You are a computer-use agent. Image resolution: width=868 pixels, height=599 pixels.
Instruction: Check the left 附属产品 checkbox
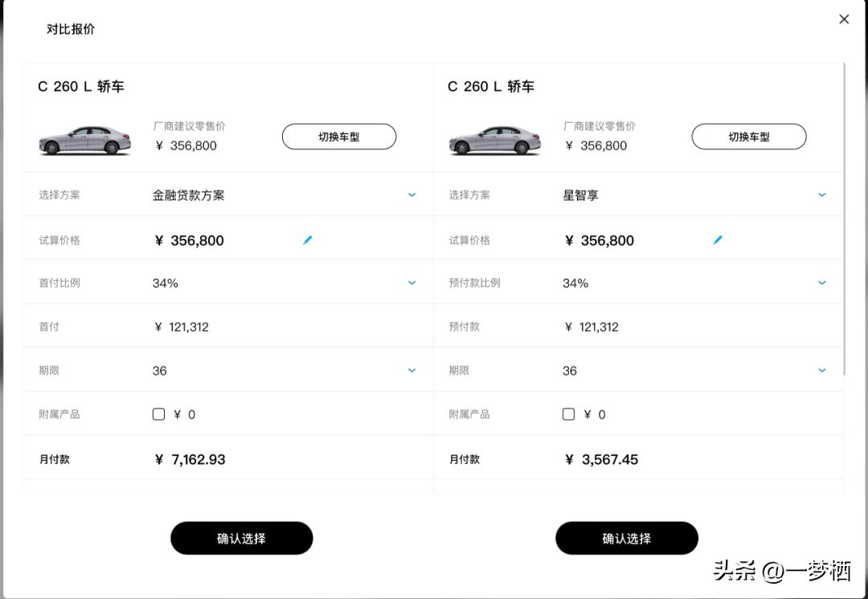pyautogui.click(x=158, y=413)
